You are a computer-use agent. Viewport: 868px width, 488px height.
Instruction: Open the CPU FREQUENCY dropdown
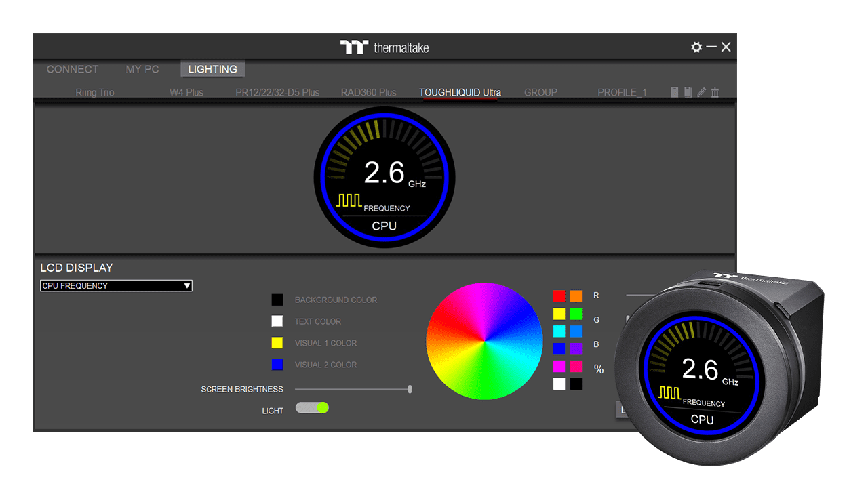(x=116, y=286)
